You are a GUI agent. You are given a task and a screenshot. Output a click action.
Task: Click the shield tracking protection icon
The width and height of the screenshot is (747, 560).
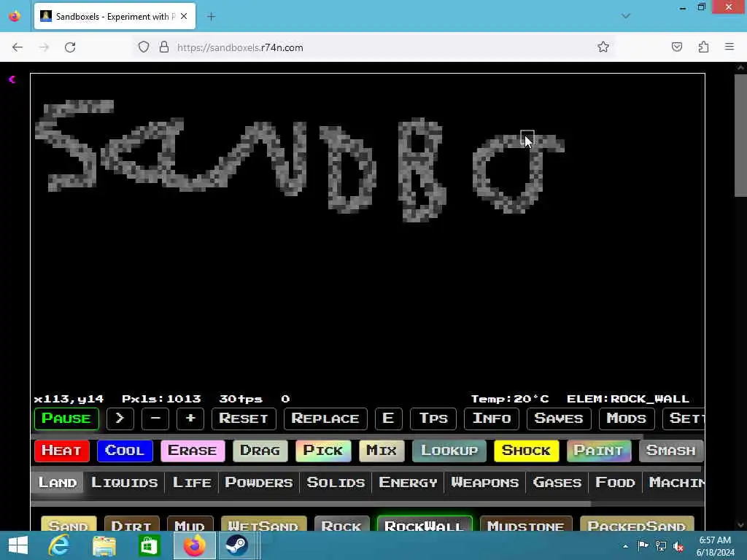coord(144,47)
